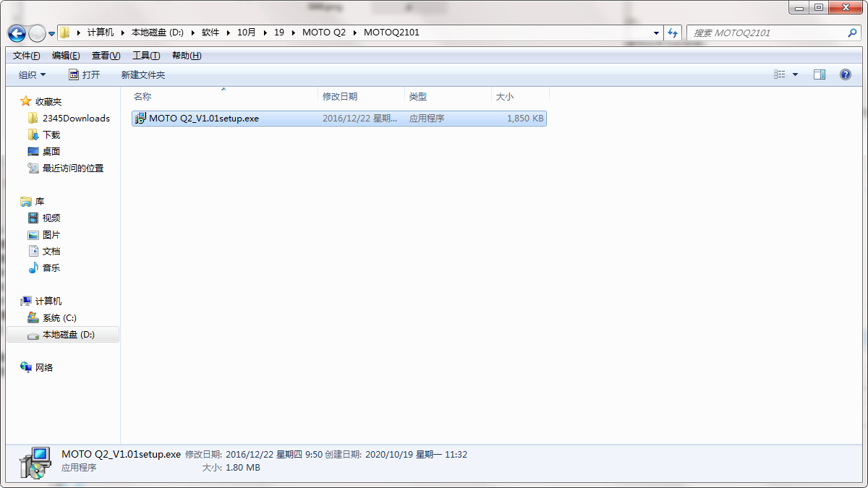Open the 查看(V) menu
Viewport: 868px width, 488px height.
[106, 56]
